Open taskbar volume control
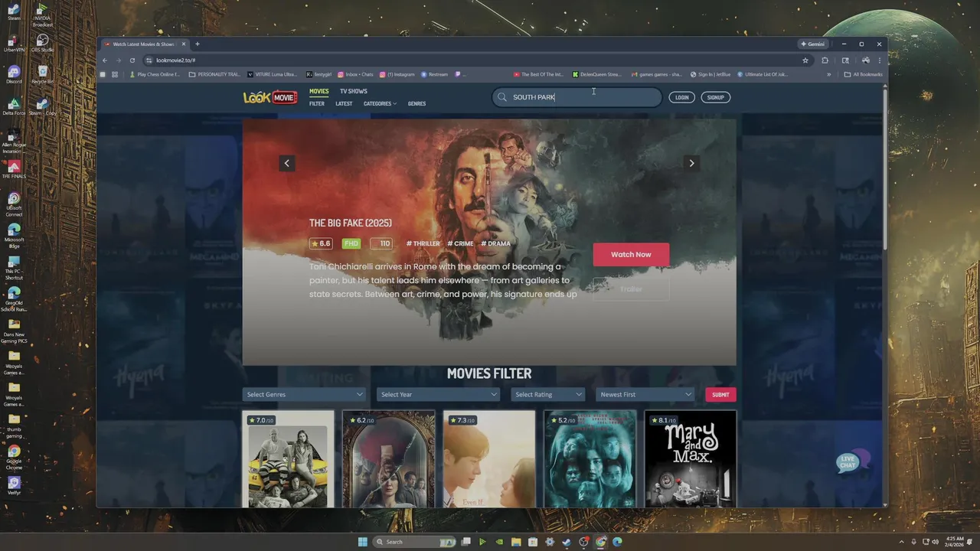The height and width of the screenshot is (551, 980). click(936, 542)
